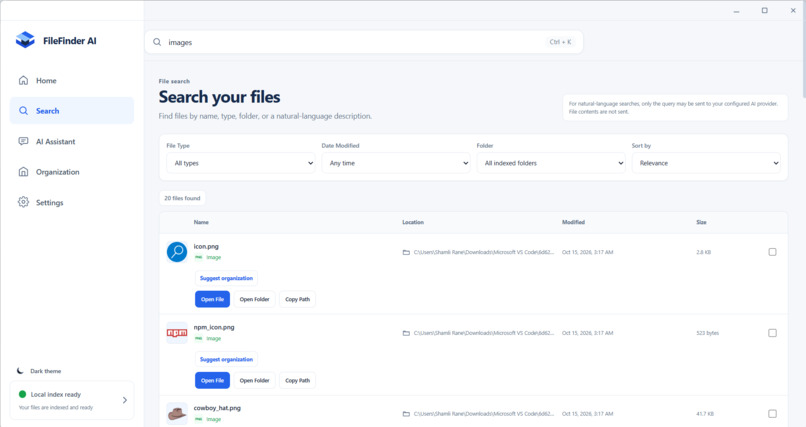Click Open File for icon.png
Viewport: 806px width, 427px height.
click(212, 299)
